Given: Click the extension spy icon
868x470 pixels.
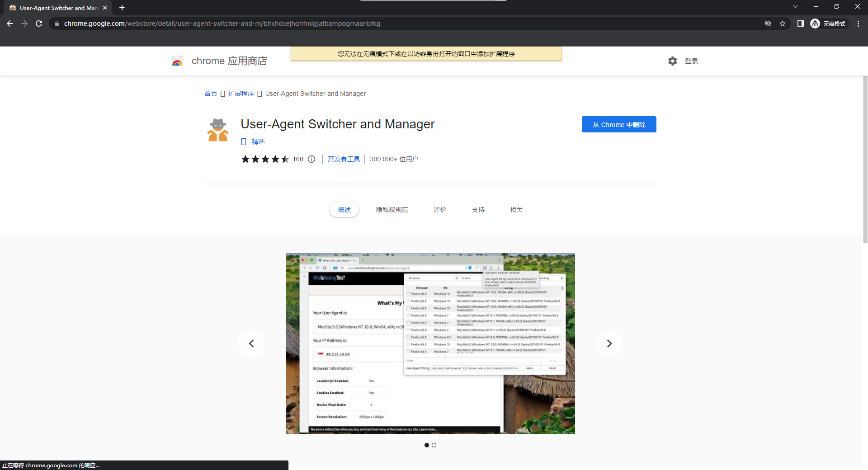Looking at the screenshot, I should pyautogui.click(x=218, y=130).
